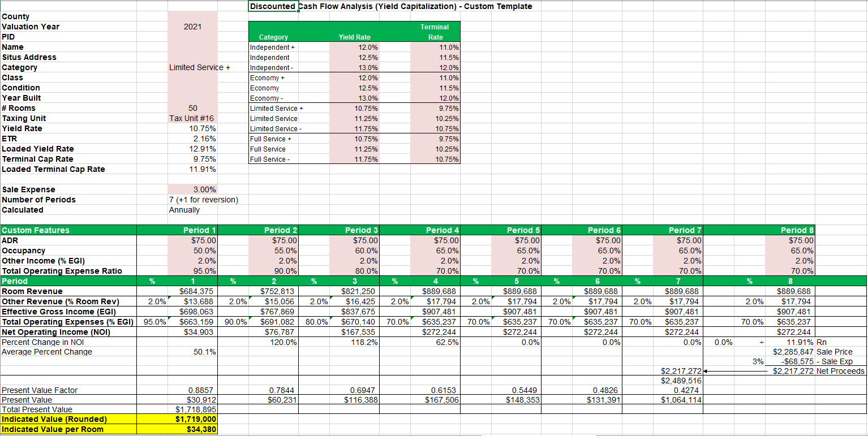Click the Sale Expense 3.00% cell
868x436 pixels.
192,189
